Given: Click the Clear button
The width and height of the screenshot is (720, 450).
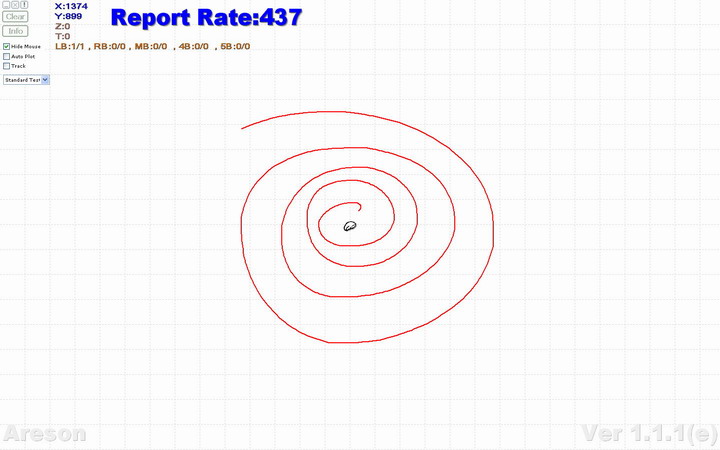Looking at the screenshot, I should tap(15, 17).
